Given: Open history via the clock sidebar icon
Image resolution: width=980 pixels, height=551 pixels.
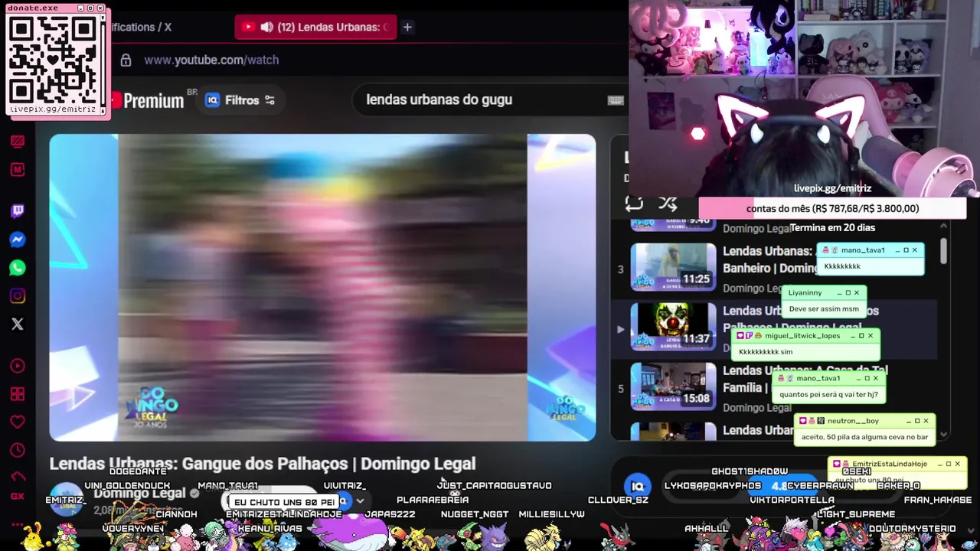Looking at the screenshot, I should (18, 451).
